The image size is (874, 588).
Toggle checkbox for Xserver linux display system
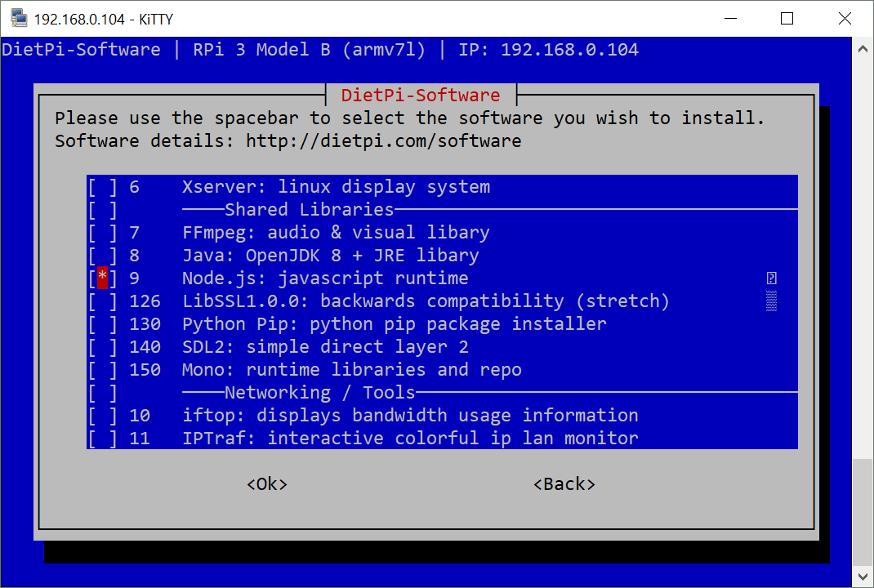click(x=103, y=187)
